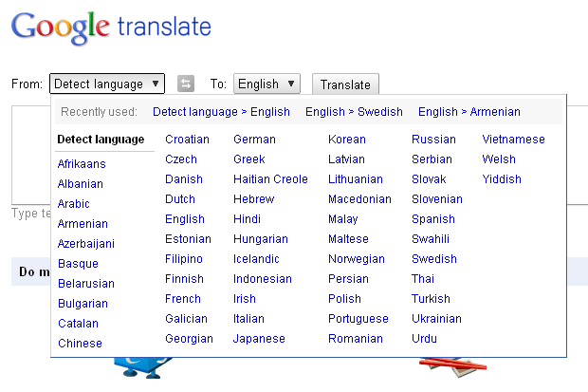
Task: Pick Polish language option
Action: [x=344, y=298]
